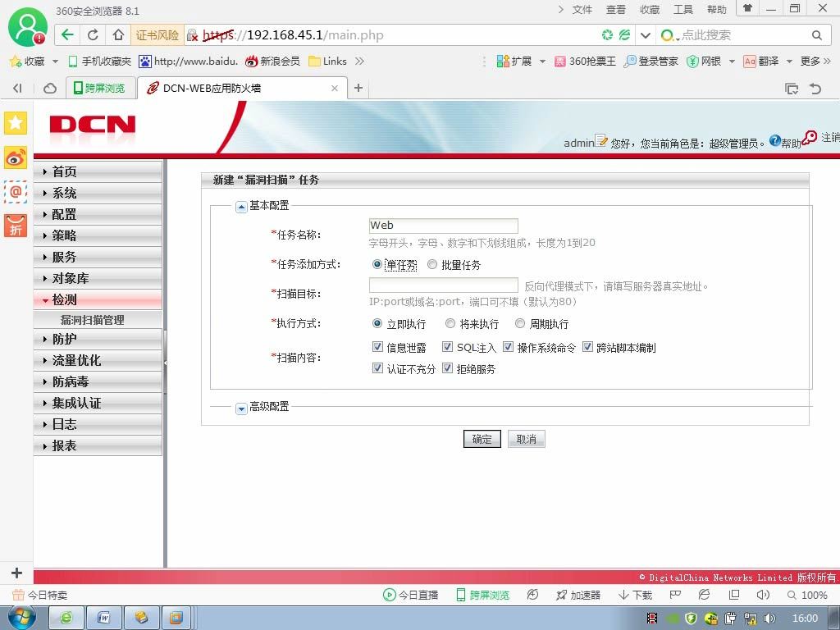Open 漏洞扫描管理 submenu item
This screenshot has width=840, height=630.
(x=92, y=320)
